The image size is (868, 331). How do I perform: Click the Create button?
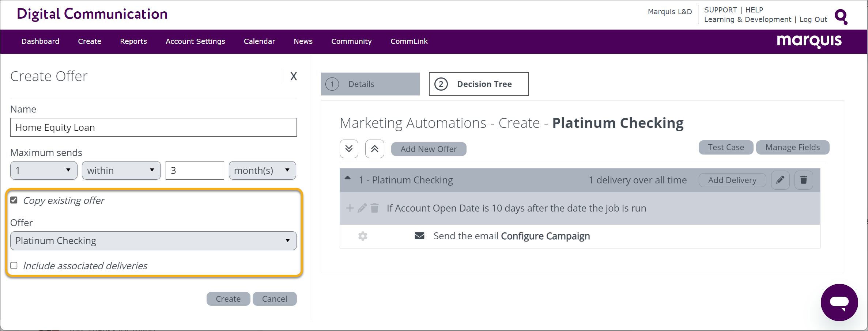pyautogui.click(x=228, y=299)
